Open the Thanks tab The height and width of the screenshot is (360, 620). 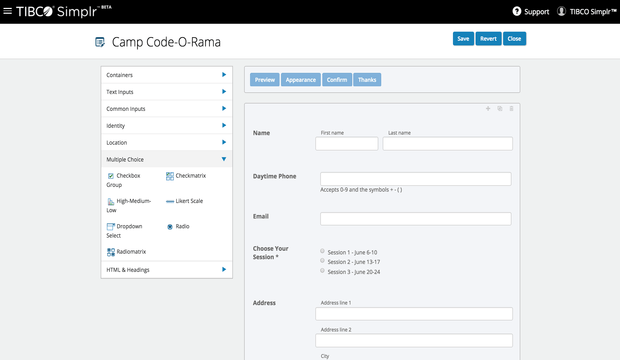[x=367, y=80]
